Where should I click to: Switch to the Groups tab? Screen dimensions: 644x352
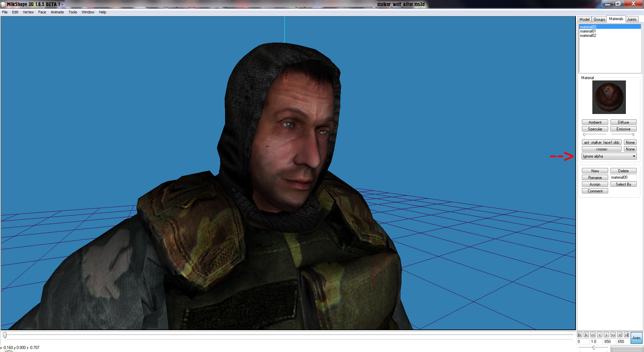click(x=599, y=19)
